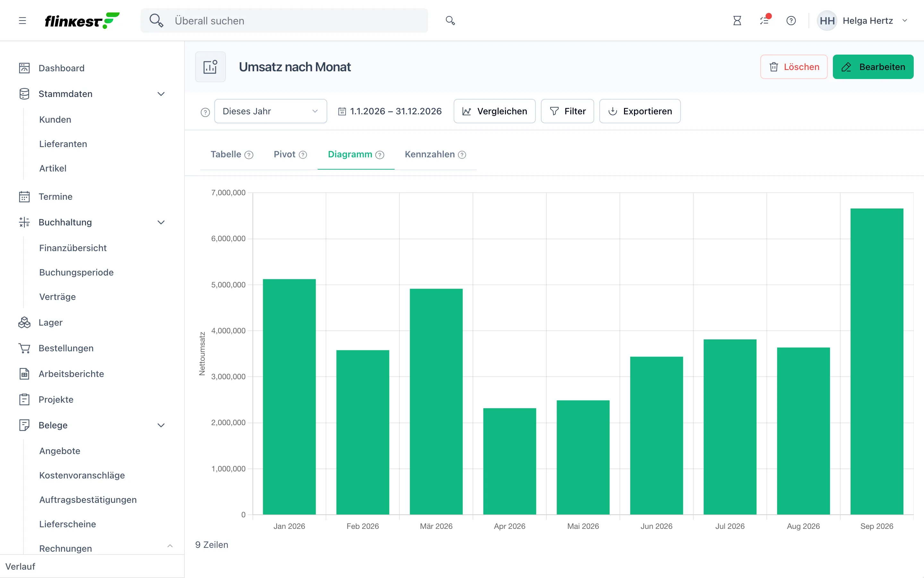Open Lieferscheine in the sidebar
This screenshot has height=578, width=924.
[x=68, y=524]
